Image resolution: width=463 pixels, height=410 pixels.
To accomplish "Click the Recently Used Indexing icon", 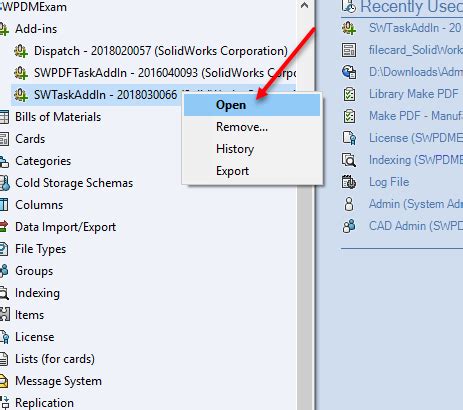I will [349, 160].
